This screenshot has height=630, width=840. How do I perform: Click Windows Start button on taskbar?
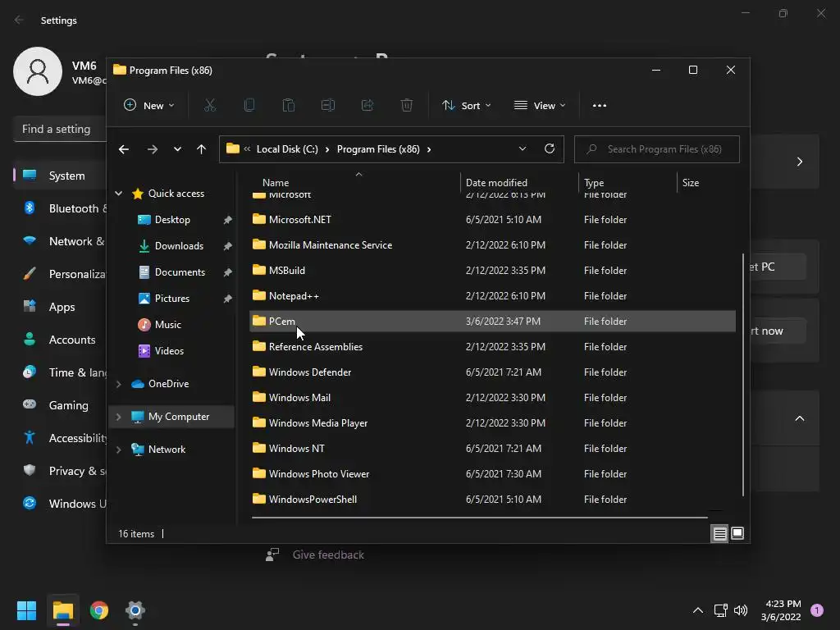tap(26, 610)
